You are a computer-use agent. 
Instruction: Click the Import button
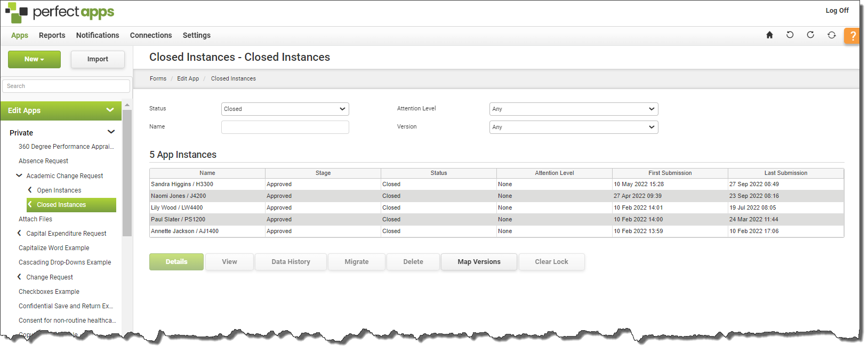pos(98,59)
